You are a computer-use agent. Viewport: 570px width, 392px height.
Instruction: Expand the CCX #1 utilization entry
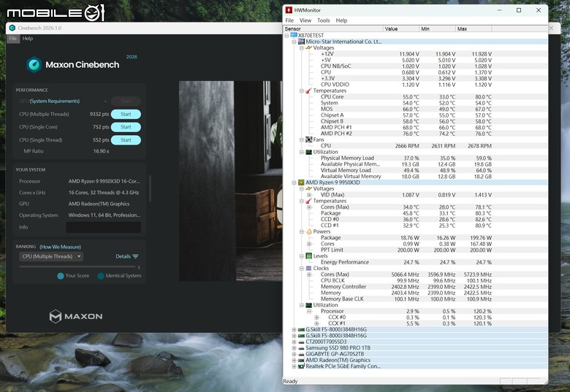pos(316,323)
